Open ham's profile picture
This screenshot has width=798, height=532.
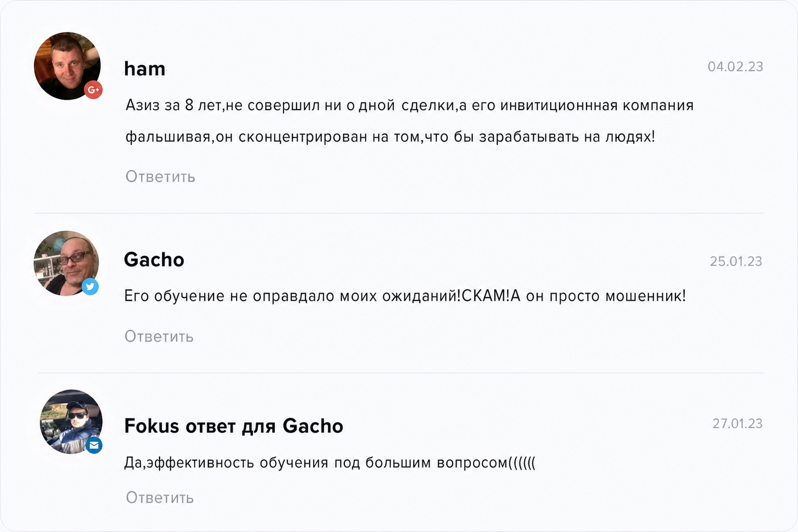[68, 66]
